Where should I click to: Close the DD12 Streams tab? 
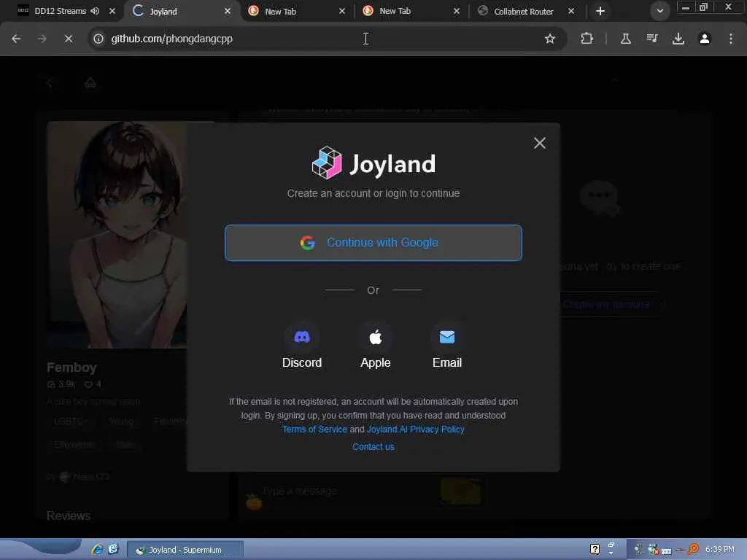coord(112,11)
